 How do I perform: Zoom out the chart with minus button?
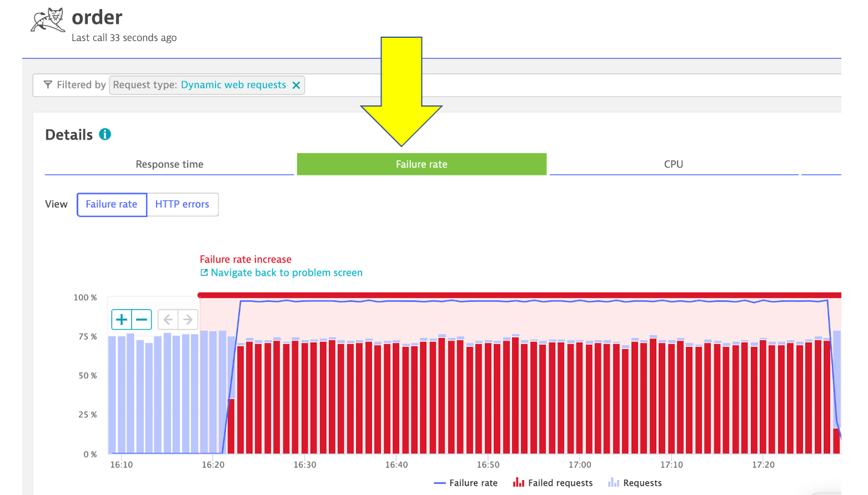[x=142, y=320]
